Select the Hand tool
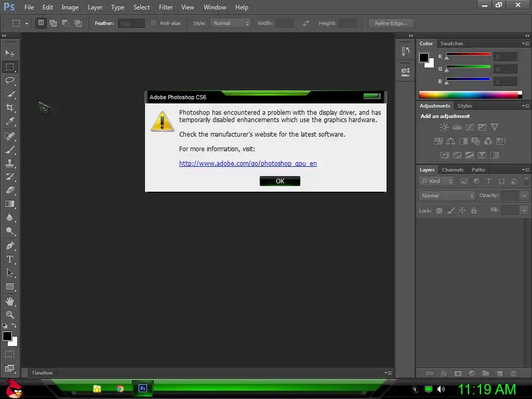The image size is (532, 399). pos(10,301)
